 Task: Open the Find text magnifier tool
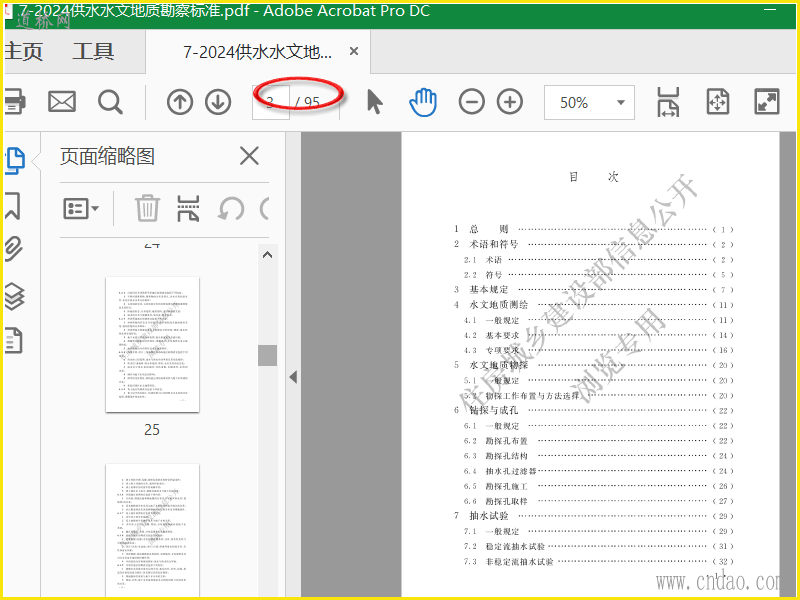110,102
